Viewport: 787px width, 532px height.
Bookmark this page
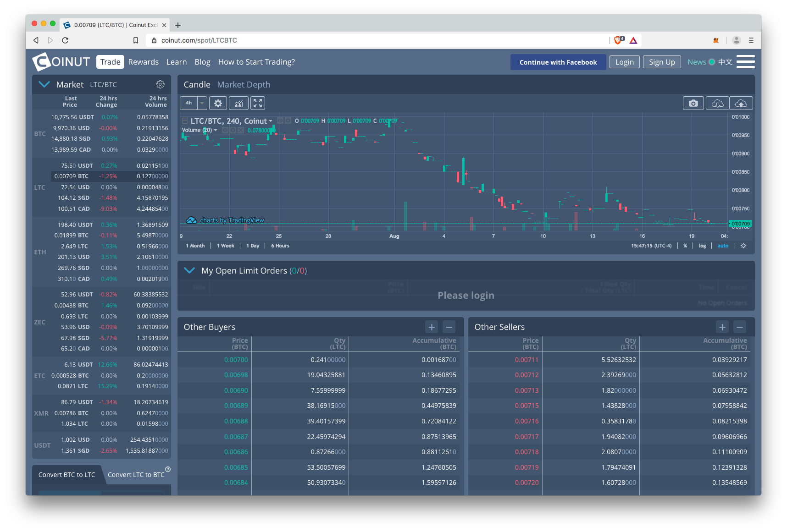(136, 40)
